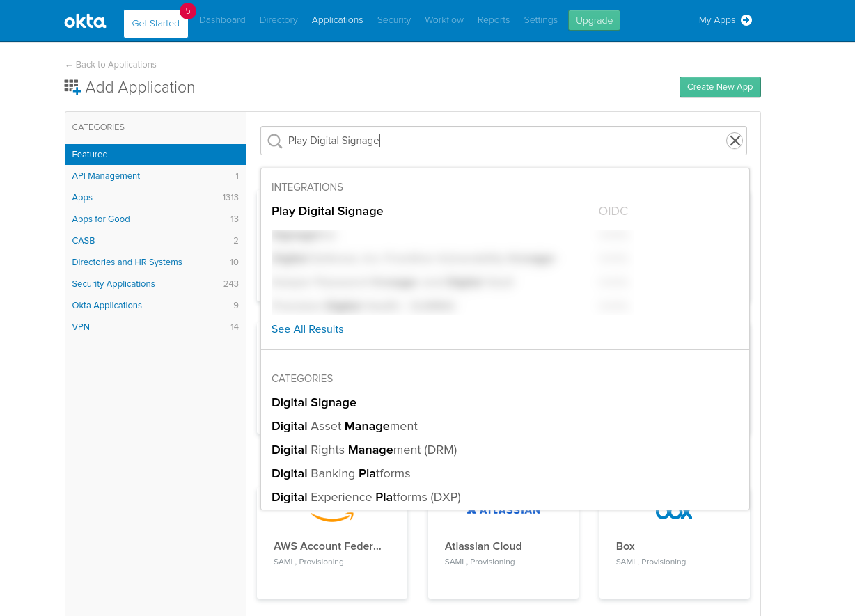Go to My Apps
855x616 pixels.
point(717,20)
